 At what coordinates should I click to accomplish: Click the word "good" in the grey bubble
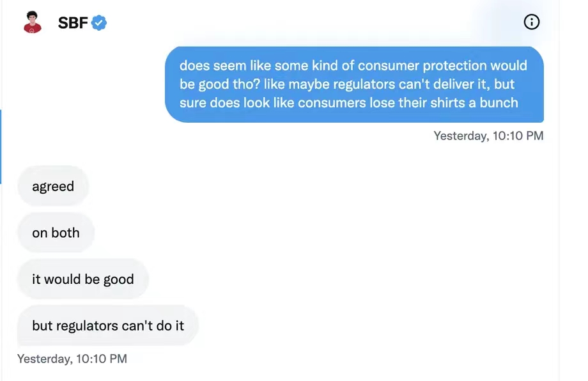tap(119, 279)
